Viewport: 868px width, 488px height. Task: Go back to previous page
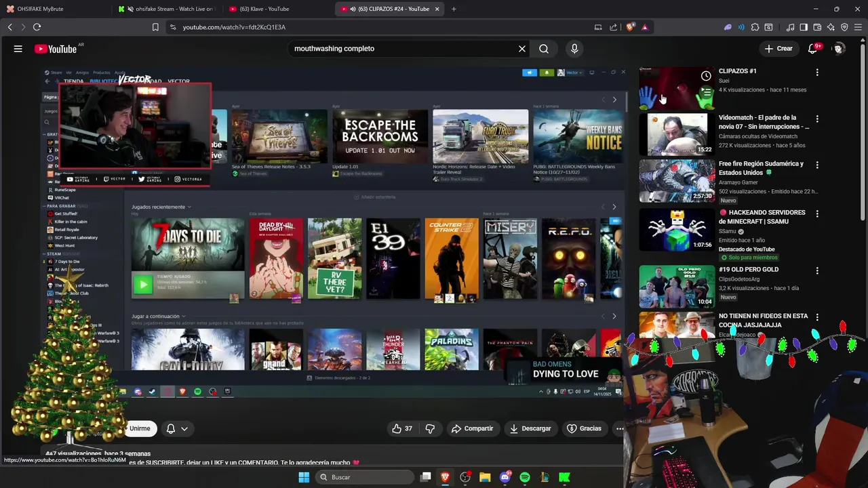(x=9, y=27)
